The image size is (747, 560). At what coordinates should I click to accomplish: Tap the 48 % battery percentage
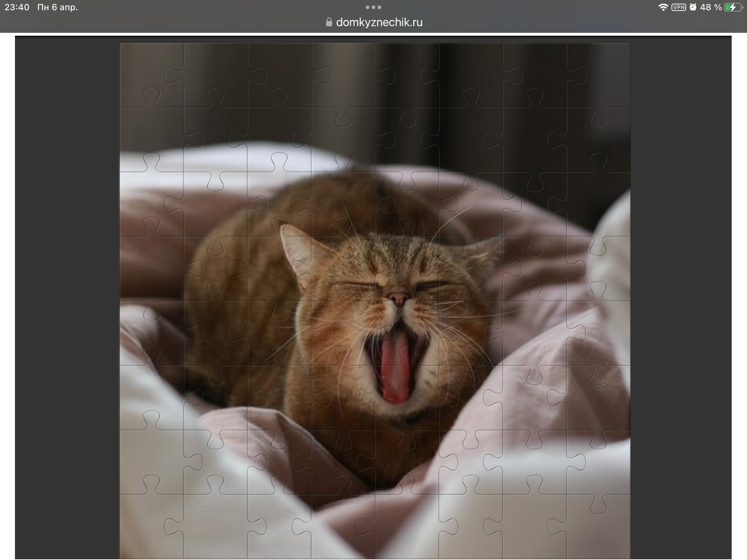click(711, 7)
